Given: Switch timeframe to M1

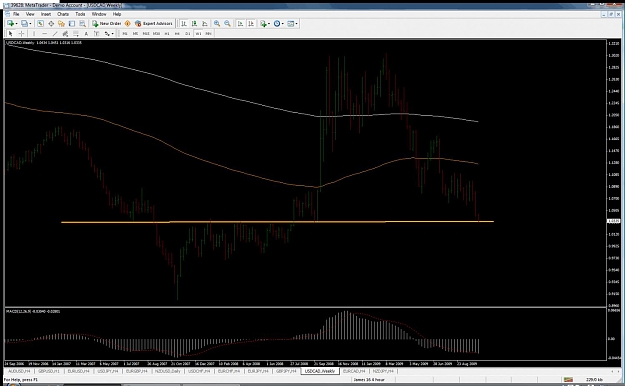Looking at the screenshot, I should [125, 33].
